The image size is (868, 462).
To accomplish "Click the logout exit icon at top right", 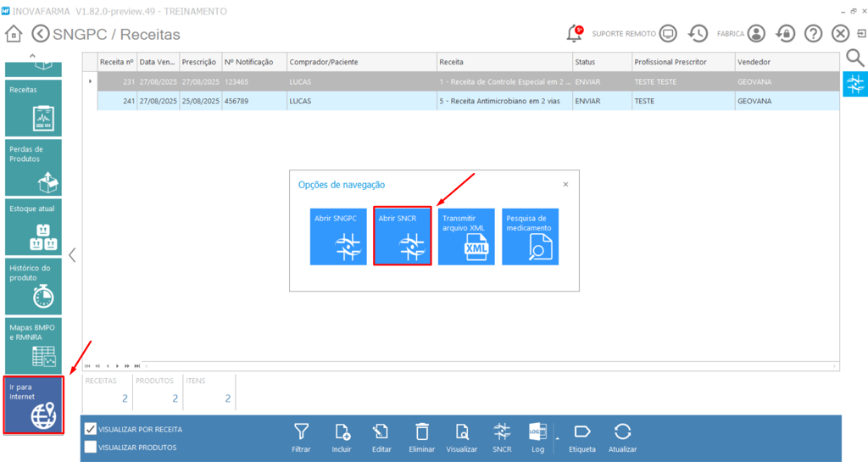I will point(861,34).
